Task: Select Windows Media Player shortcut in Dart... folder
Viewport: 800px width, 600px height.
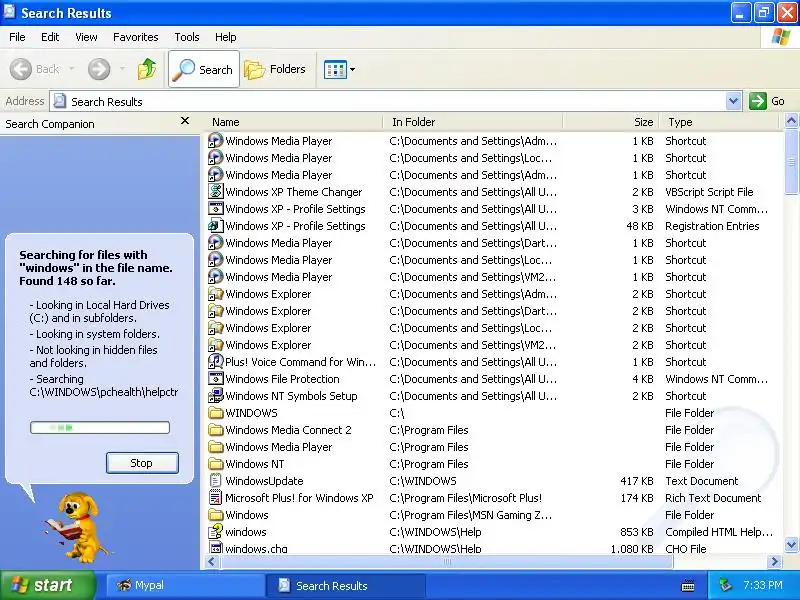Action: pos(279,243)
